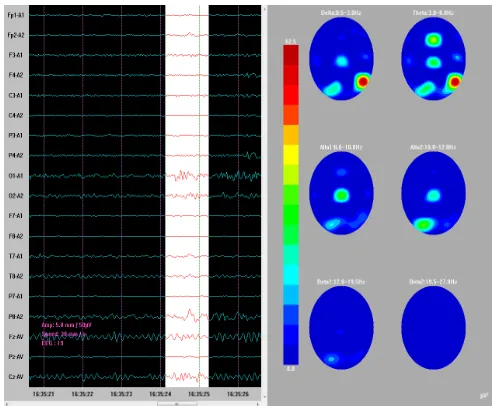Click the horizontal scrollbar left arrow
The height and width of the screenshot is (406, 492).
7,404
